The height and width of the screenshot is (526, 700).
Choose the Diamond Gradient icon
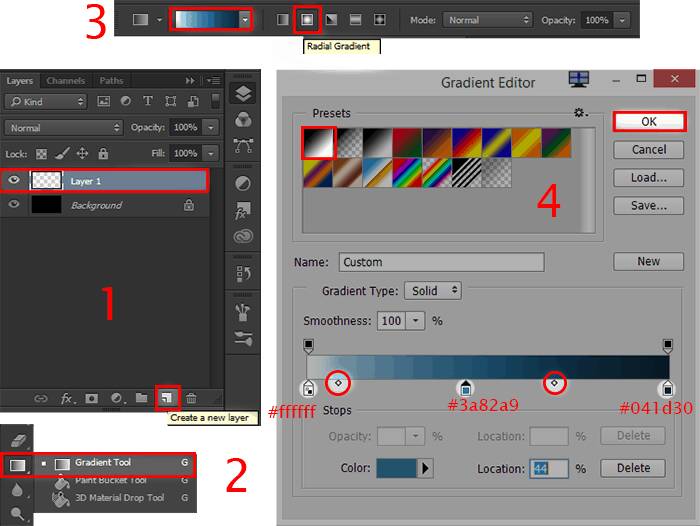(x=380, y=19)
